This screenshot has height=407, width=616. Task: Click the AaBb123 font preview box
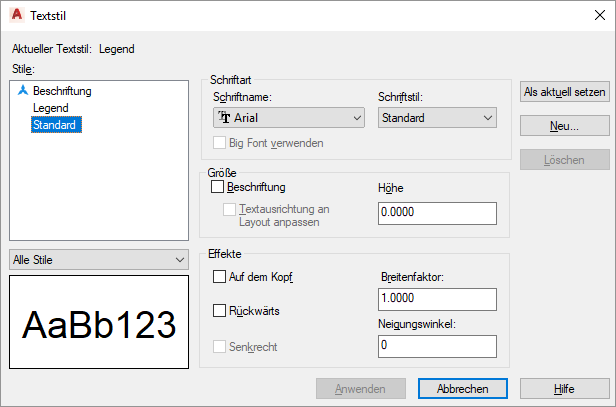click(x=99, y=322)
